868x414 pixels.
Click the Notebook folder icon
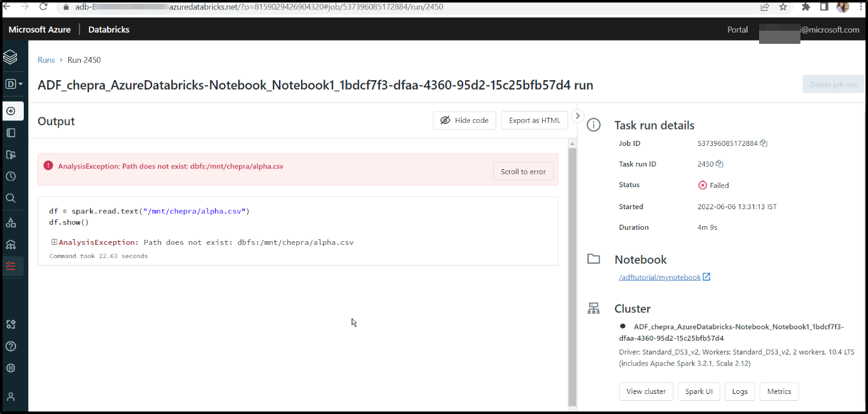[593, 259]
